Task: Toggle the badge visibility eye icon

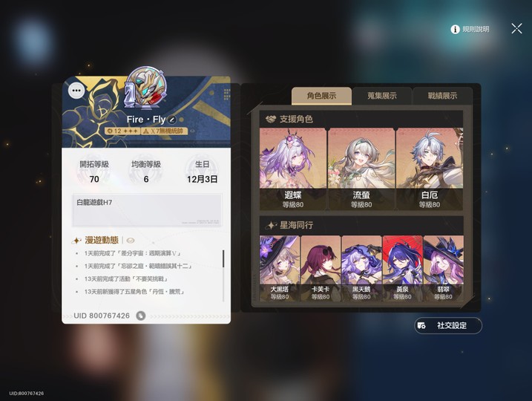Action: coord(192,131)
